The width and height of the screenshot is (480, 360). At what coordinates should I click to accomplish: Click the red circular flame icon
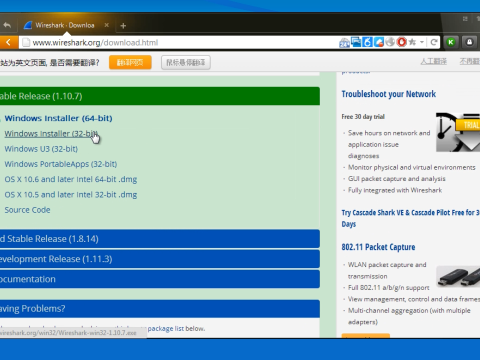pyautogui.click(x=402, y=42)
